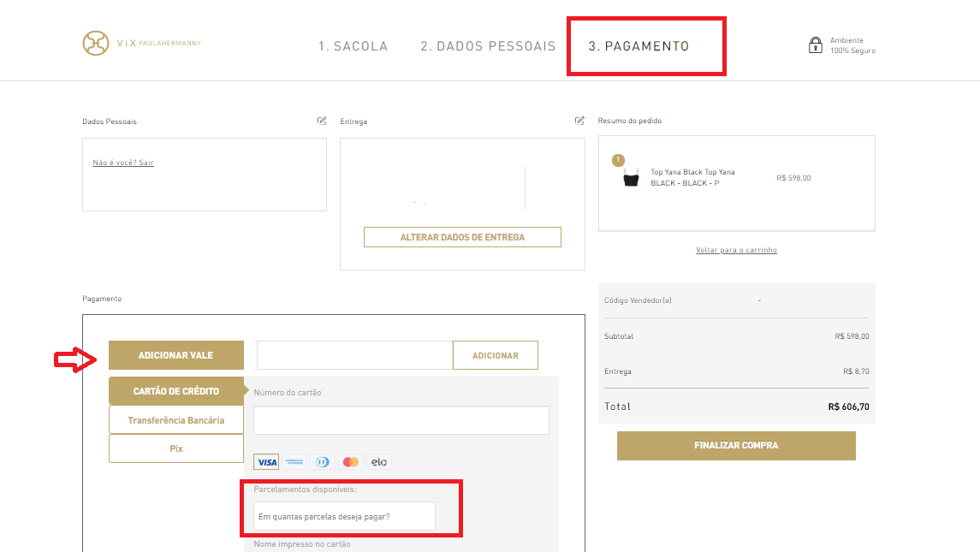Click the 'Não é você? Sair' link
980x552 pixels.
pyautogui.click(x=123, y=163)
